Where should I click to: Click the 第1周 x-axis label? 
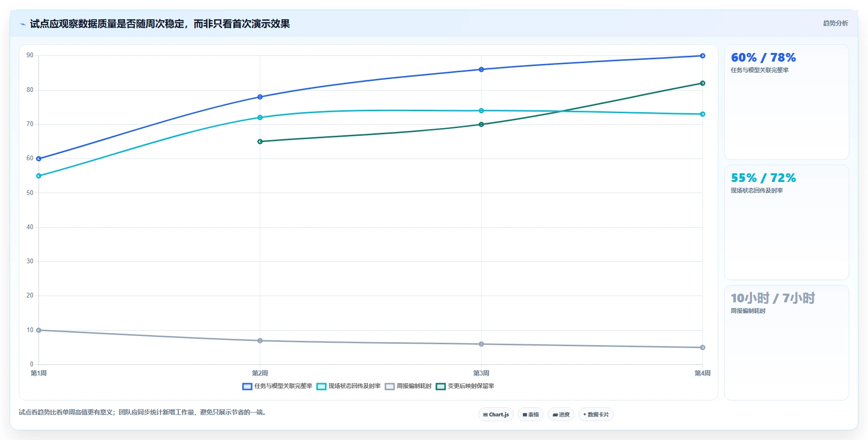38,374
